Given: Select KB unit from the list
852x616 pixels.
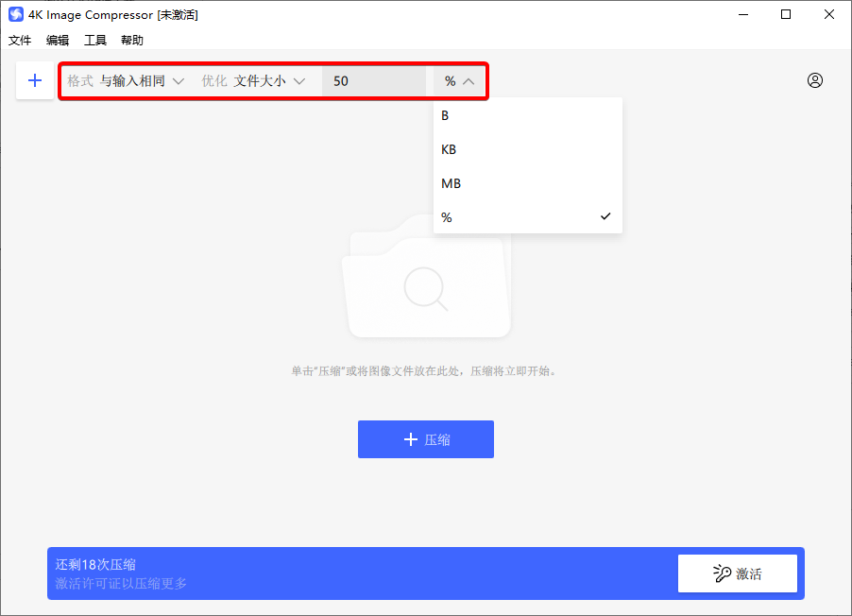Looking at the screenshot, I should tap(528, 149).
